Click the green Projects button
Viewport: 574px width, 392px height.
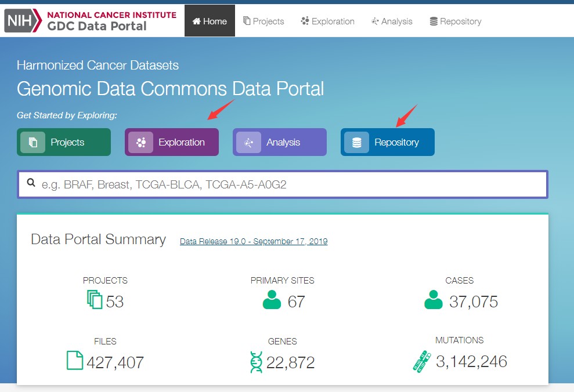tap(64, 142)
